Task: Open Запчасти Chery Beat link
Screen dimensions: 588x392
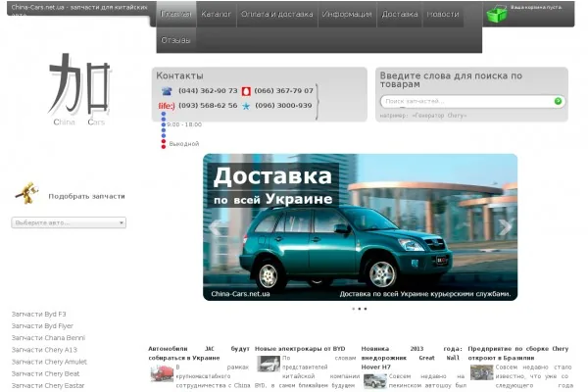Action: click(45, 373)
